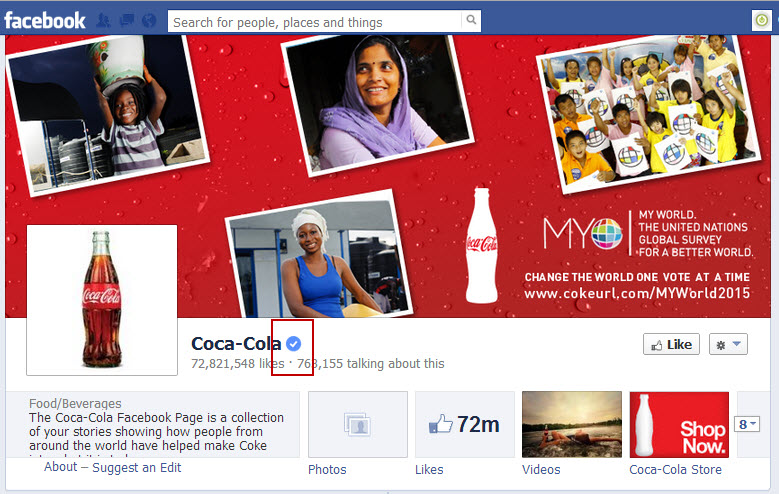Like the Coca-Cola page
The image size is (779, 494).
(x=671, y=344)
